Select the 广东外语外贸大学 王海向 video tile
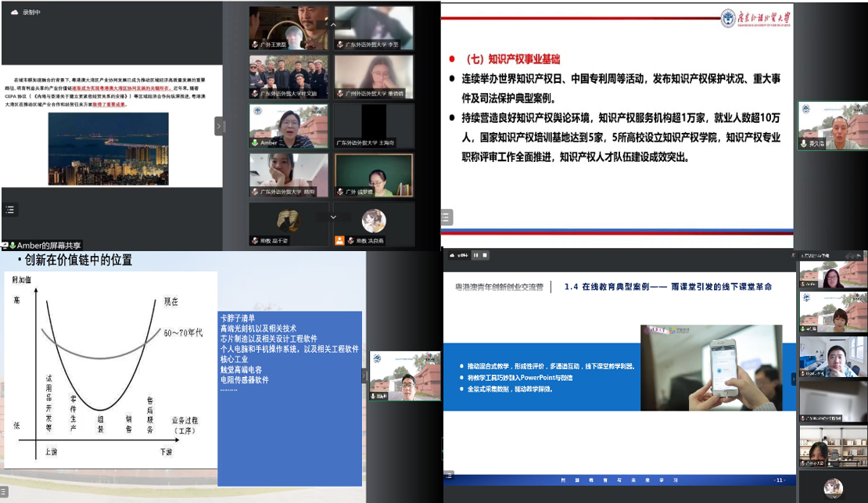868x503 pixels. click(375, 125)
